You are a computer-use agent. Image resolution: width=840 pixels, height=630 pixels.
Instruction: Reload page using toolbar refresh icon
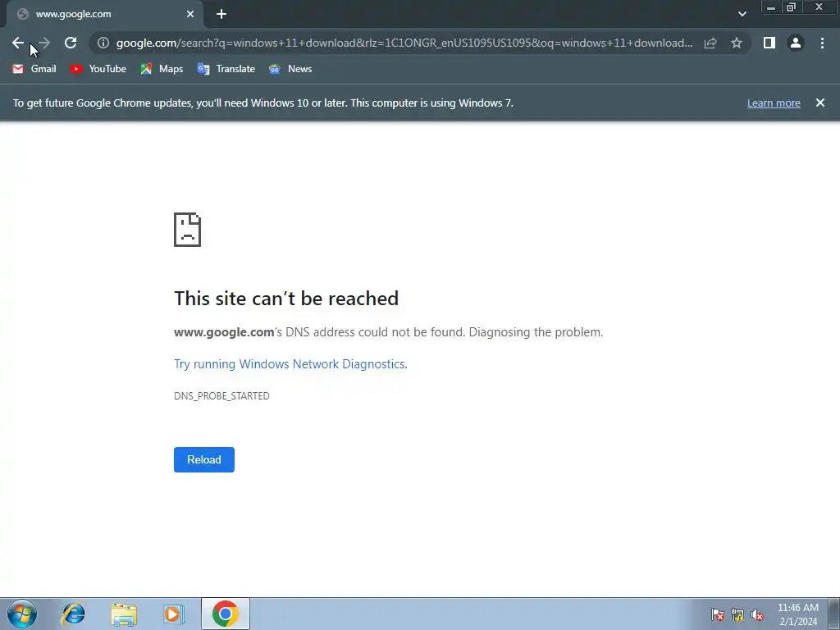[x=71, y=43]
